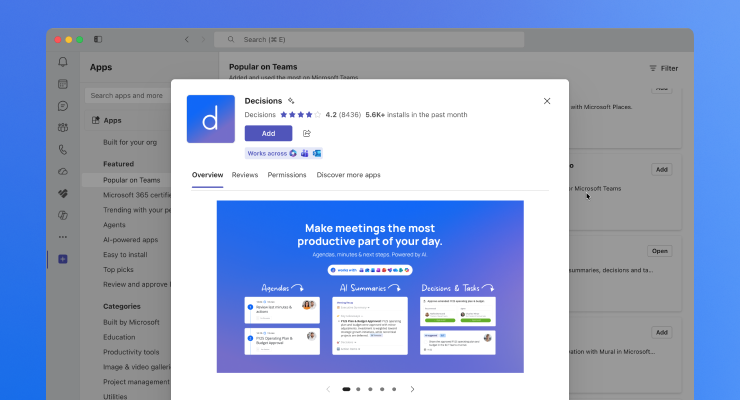Screen dimensions: 740x400
Task: Open Utilities category
Action: (x=115, y=397)
